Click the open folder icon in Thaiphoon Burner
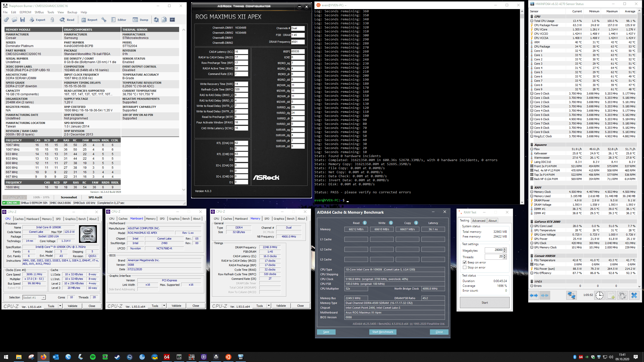Image resolution: width=644 pixels, height=362 pixels. click(14, 20)
